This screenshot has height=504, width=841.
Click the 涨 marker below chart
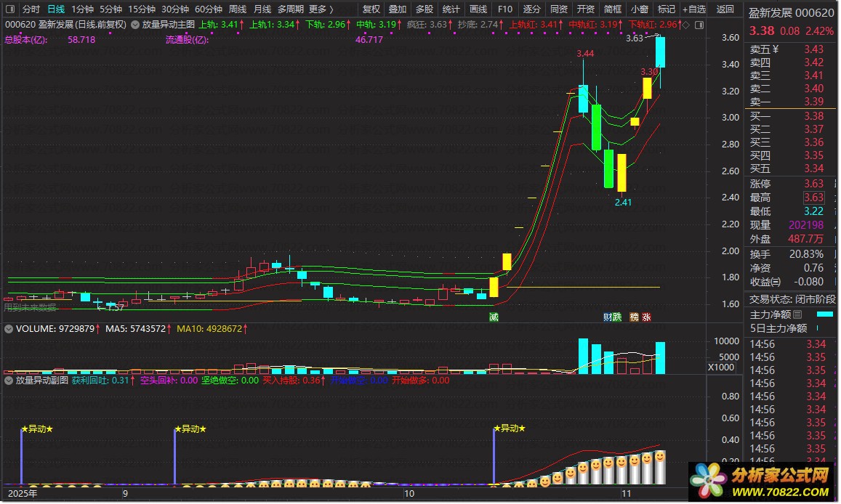[646, 317]
